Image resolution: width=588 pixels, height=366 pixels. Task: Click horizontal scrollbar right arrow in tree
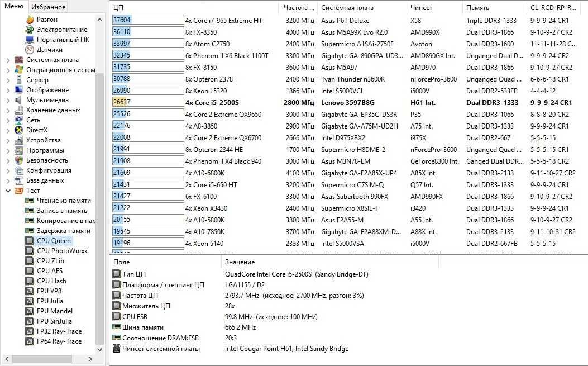(90, 359)
